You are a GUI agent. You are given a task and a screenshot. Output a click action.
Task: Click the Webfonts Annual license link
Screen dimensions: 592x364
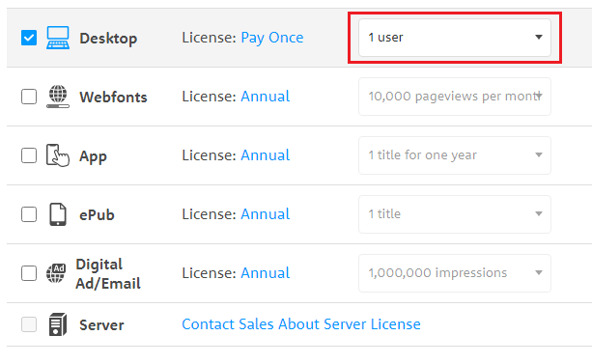pyautogui.click(x=266, y=97)
